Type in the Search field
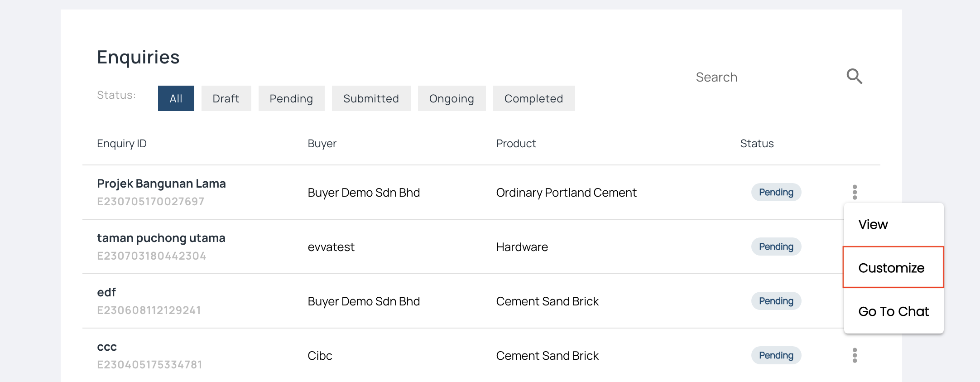 click(761, 77)
